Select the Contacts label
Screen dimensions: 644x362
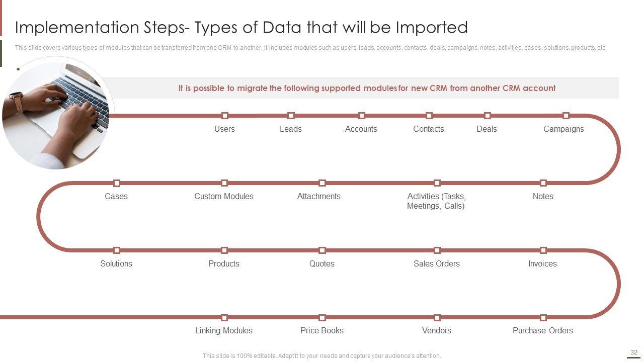click(x=429, y=129)
